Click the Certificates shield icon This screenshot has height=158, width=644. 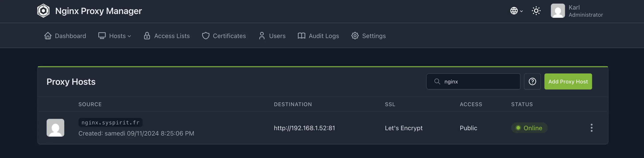click(x=206, y=36)
